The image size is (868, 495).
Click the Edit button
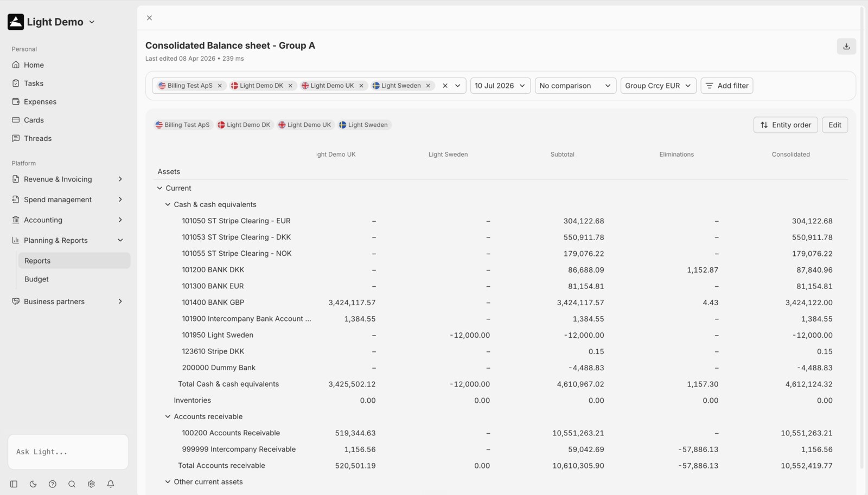(835, 125)
